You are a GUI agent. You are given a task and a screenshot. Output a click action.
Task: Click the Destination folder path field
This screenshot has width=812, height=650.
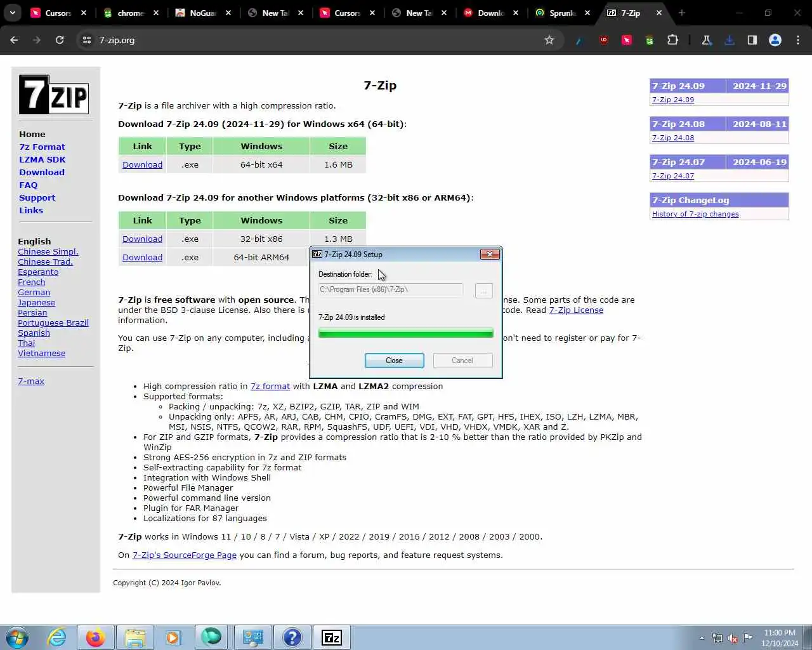pyautogui.click(x=391, y=289)
